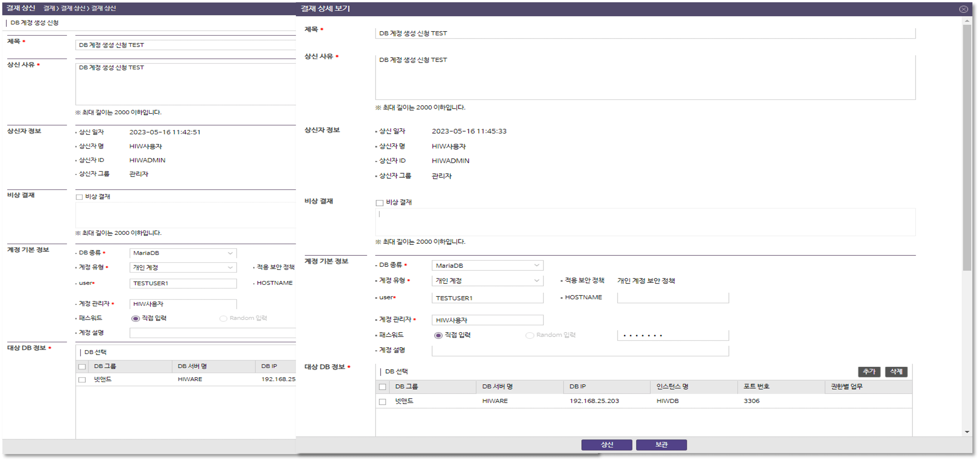Open DB 종류 dropdown in background form
Viewport: 980px width, 462px height.
point(183,253)
